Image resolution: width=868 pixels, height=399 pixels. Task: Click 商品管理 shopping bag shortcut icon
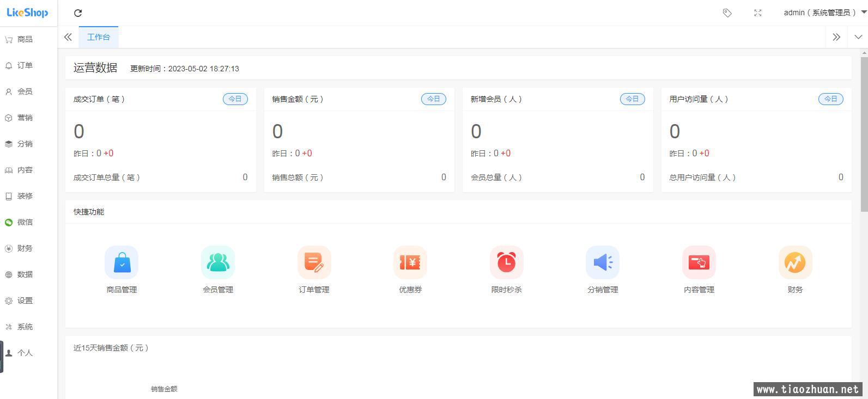(x=122, y=262)
